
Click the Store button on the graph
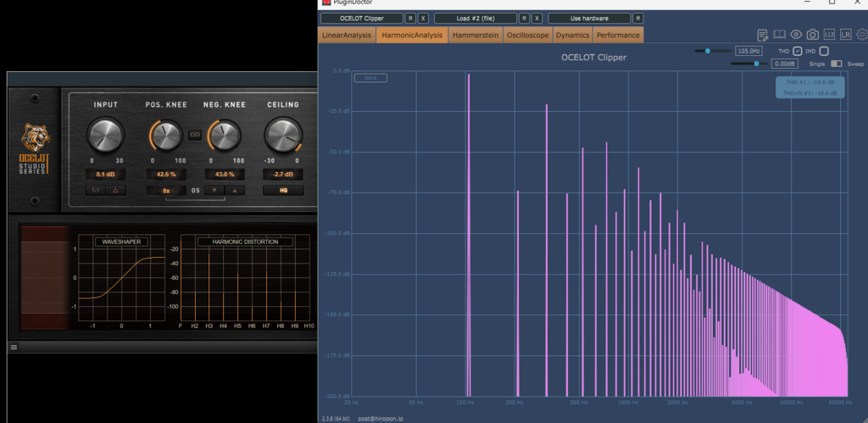(x=371, y=78)
